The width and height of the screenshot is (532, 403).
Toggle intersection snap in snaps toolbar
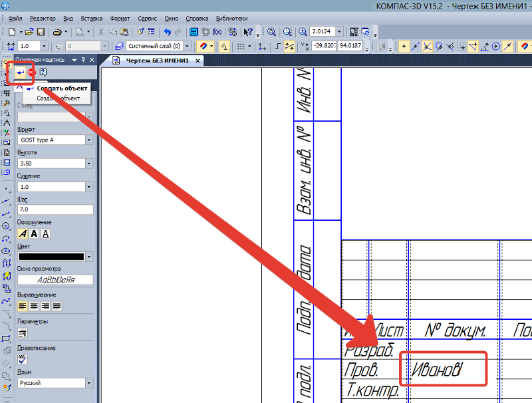click(427, 46)
